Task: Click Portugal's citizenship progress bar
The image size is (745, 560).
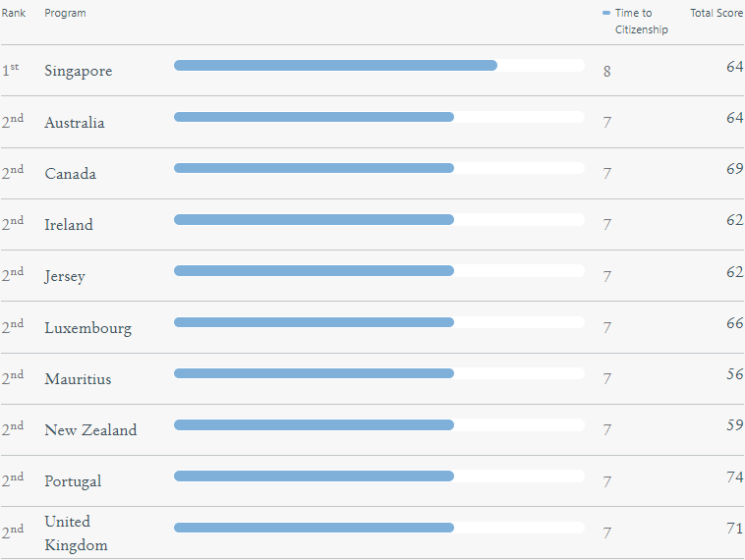Action: click(x=379, y=476)
